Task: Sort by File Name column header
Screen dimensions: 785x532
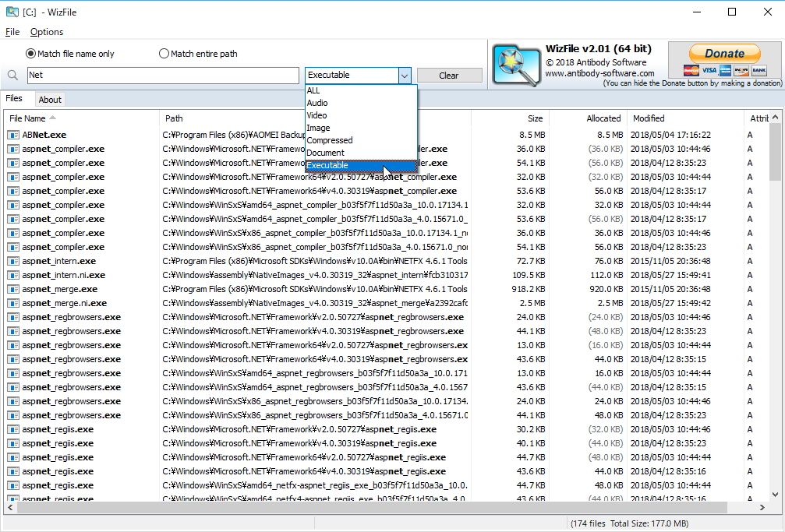Action: click(82, 118)
